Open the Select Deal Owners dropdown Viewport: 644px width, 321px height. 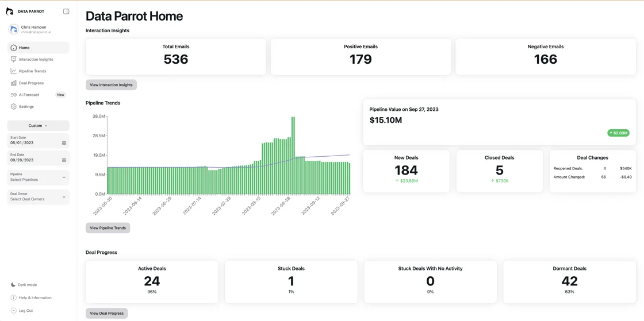(x=38, y=197)
